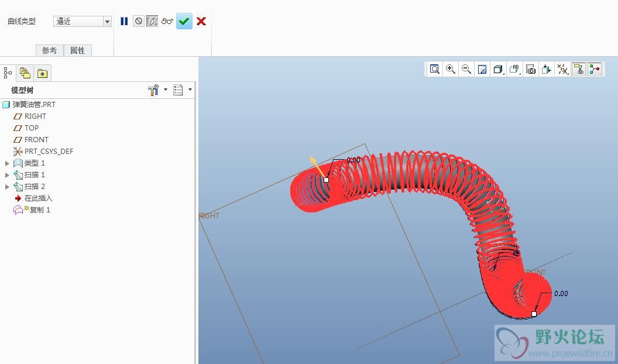The width and height of the screenshot is (618, 364).
Task: Click TOP plane icon in model tree
Action: click(x=18, y=128)
